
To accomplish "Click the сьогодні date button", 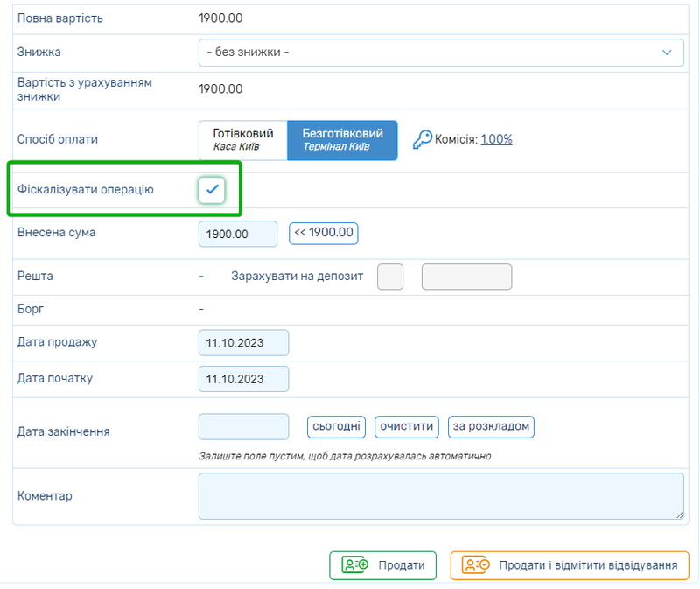I will [335, 426].
